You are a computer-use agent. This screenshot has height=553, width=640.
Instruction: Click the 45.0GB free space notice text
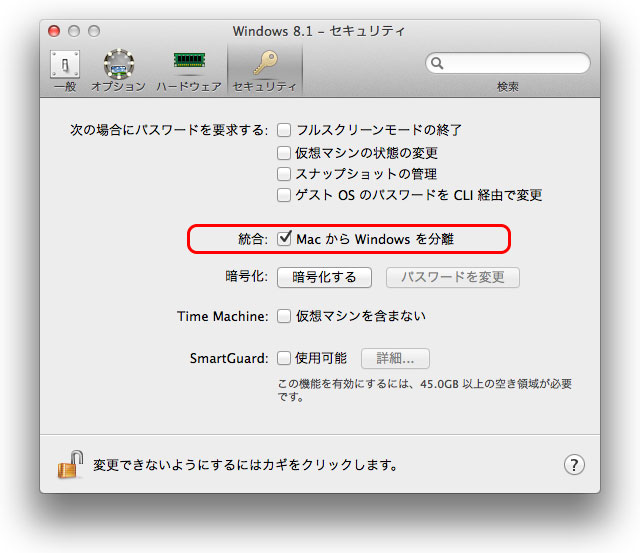click(424, 390)
